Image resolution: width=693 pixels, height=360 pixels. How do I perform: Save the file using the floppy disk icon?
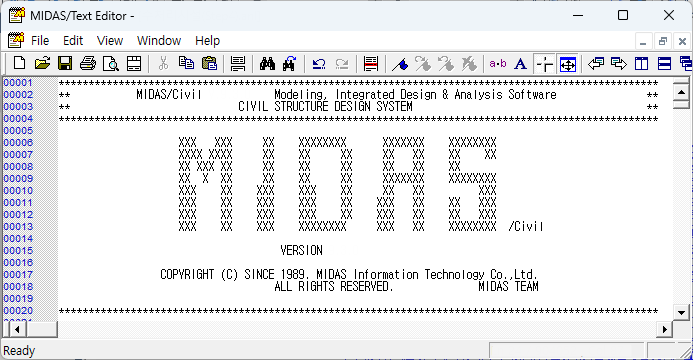pyautogui.click(x=65, y=64)
